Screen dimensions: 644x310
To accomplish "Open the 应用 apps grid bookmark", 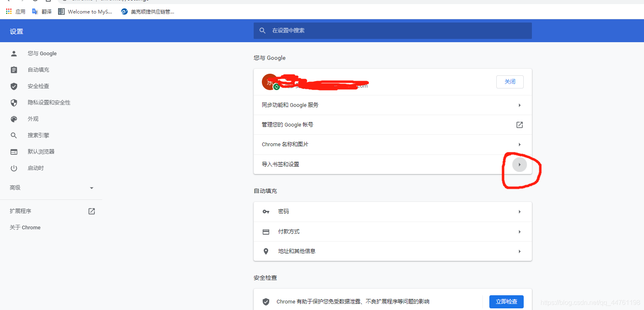I will [x=16, y=11].
